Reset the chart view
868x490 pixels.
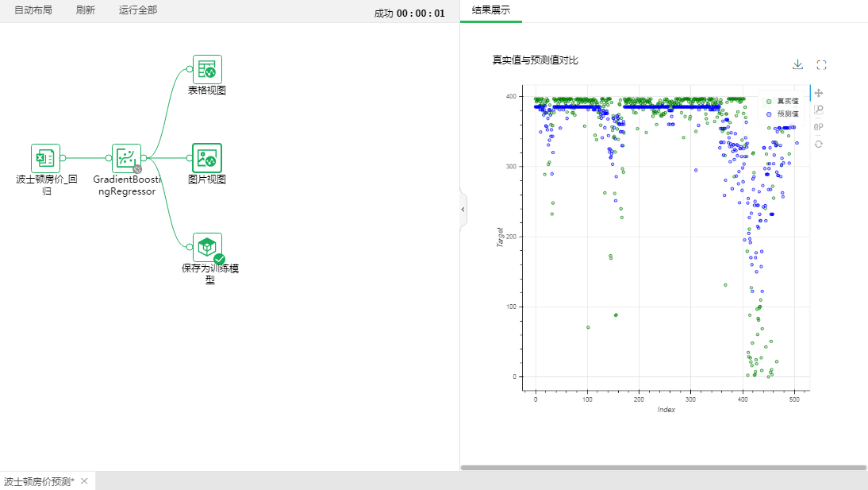pyautogui.click(x=819, y=144)
